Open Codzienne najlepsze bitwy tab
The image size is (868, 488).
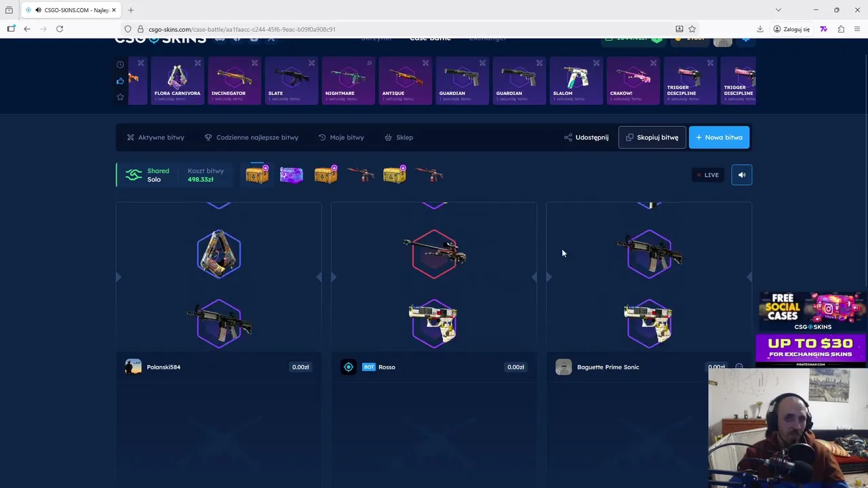tap(252, 137)
